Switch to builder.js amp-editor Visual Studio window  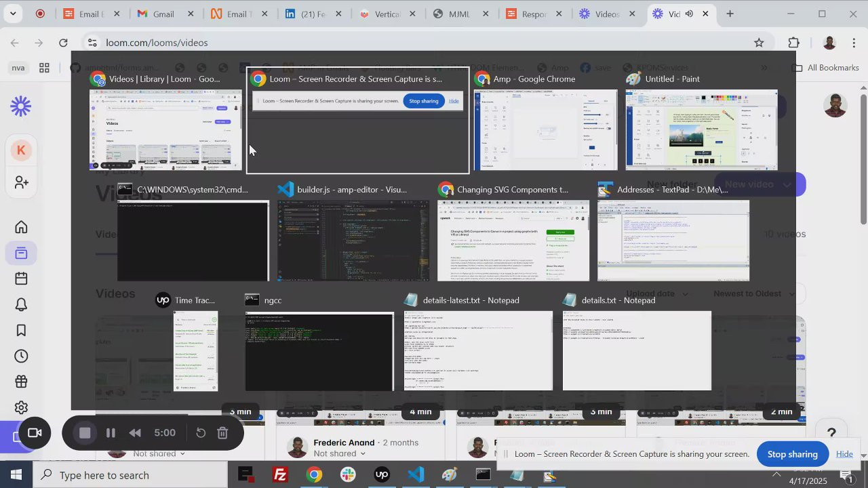pyautogui.click(x=353, y=232)
